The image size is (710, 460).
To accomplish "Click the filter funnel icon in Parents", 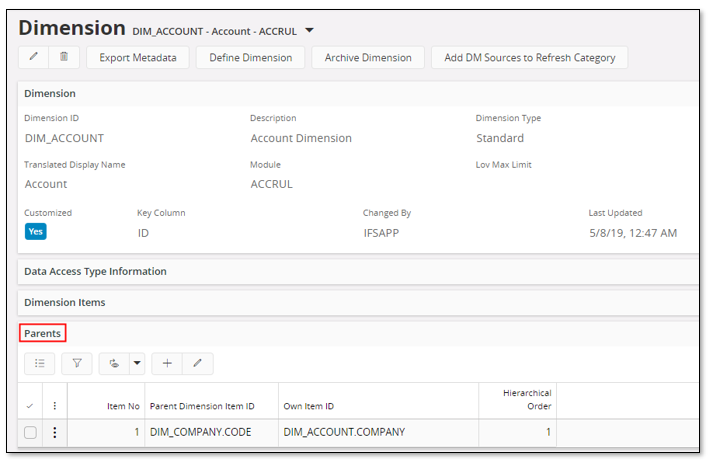I will (x=76, y=364).
